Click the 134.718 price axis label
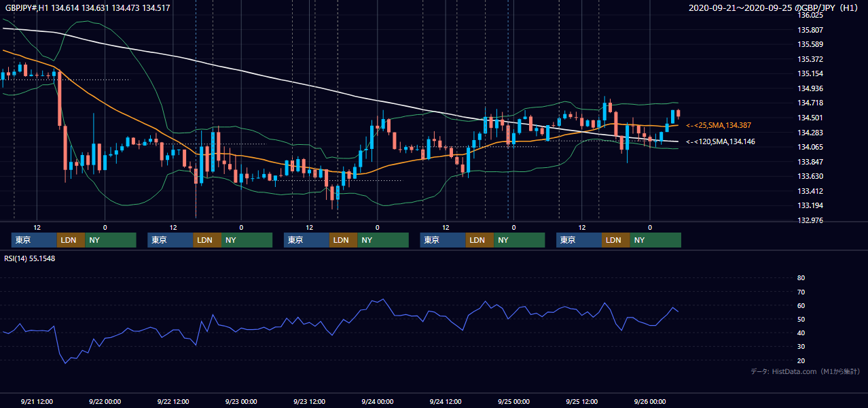This screenshot has width=868, height=408. click(812, 103)
